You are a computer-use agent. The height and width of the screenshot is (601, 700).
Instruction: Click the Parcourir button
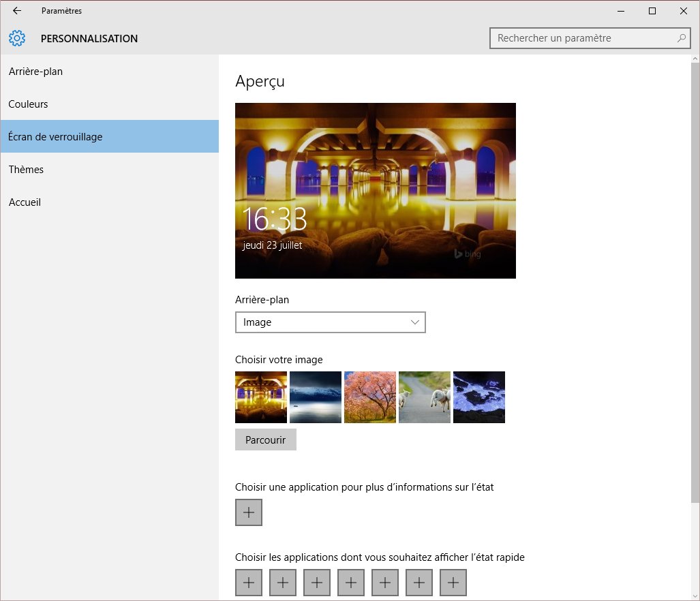(265, 440)
